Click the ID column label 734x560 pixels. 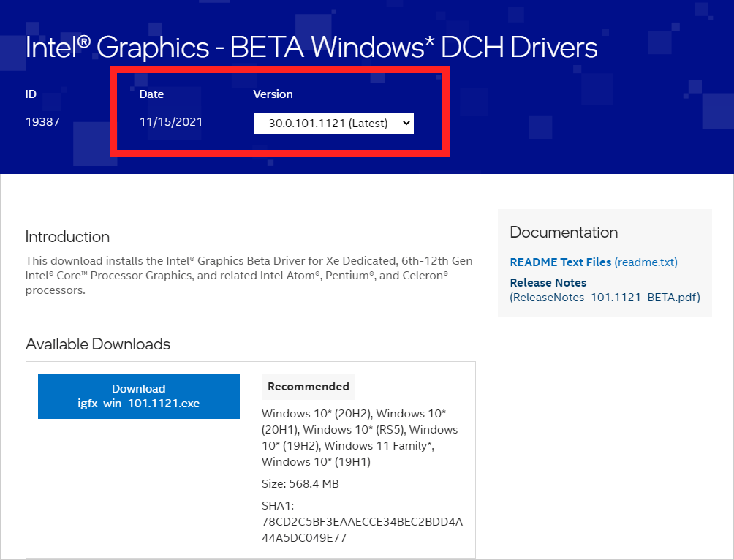31,94
